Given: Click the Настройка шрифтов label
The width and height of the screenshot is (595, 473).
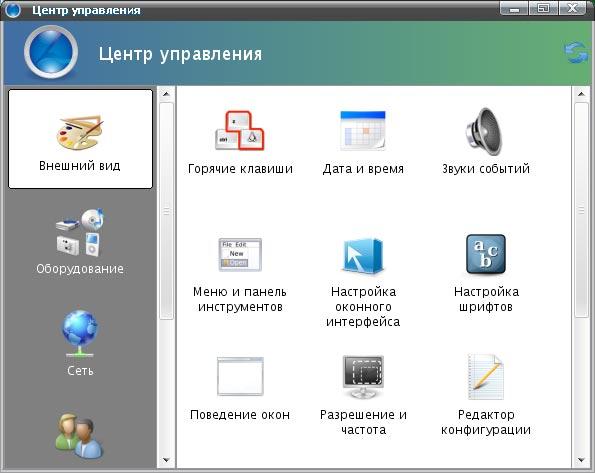Looking at the screenshot, I should [x=486, y=299].
